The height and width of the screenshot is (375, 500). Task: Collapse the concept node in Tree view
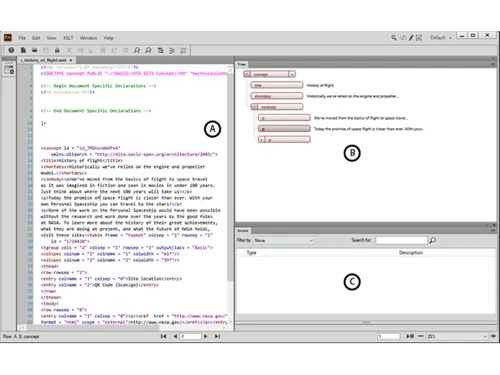[246, 74]
